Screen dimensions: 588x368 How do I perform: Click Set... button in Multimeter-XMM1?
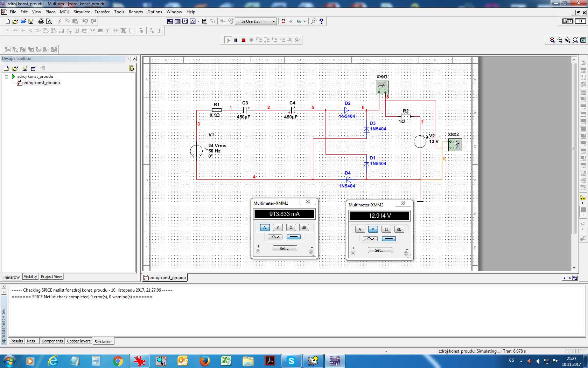[285, 248]
